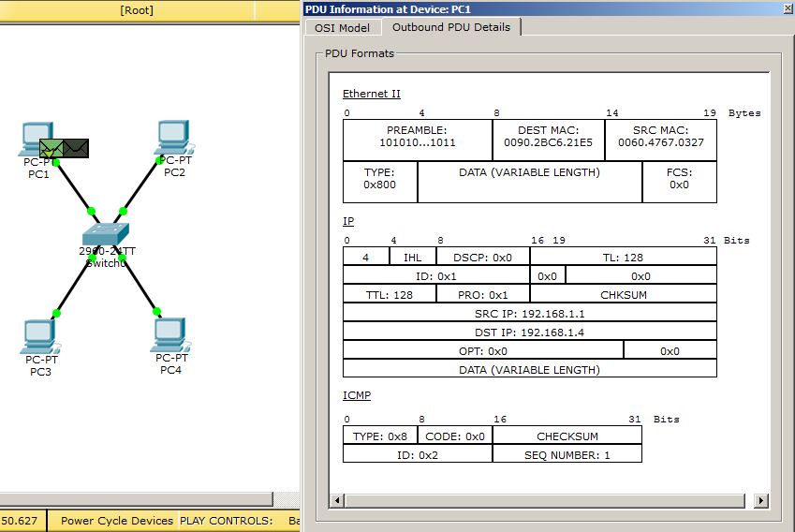Image resolution: width=795 pixels, height=532 pixels.
Task: Select the Switch0 device icon
Action: click(x=106, y=234)
